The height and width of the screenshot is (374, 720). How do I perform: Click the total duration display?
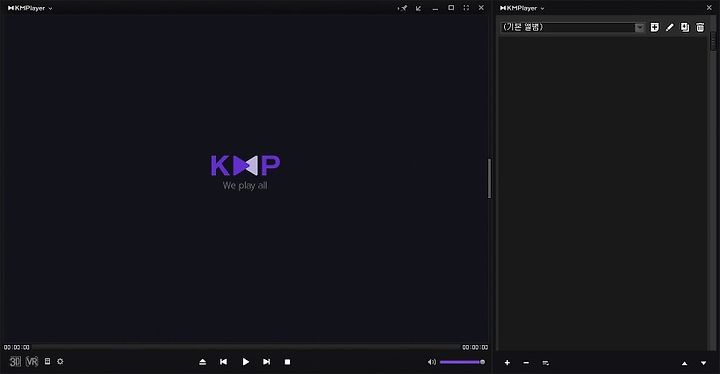click(x=475, y=347)
